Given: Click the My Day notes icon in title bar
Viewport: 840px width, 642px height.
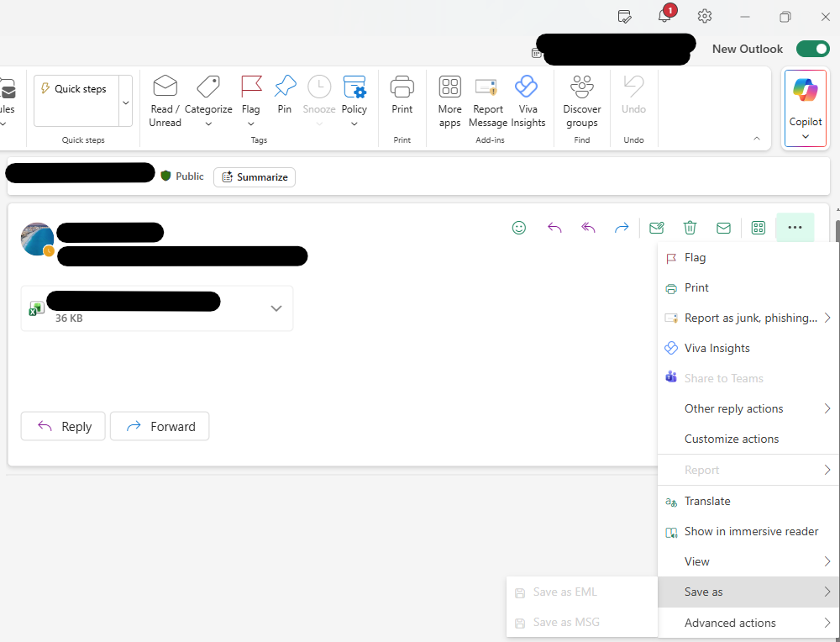Looking at the screenshot, I should [624, 17].
